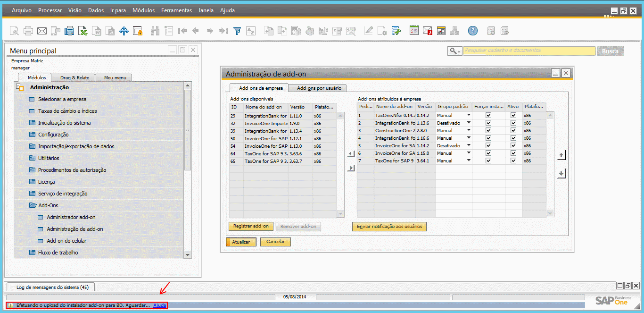Screen dimensions: 644x313
Task: Toggle Ativo checkbox for version 3.64.1 row
Action: pyautogui.click(x=513, y=161)
